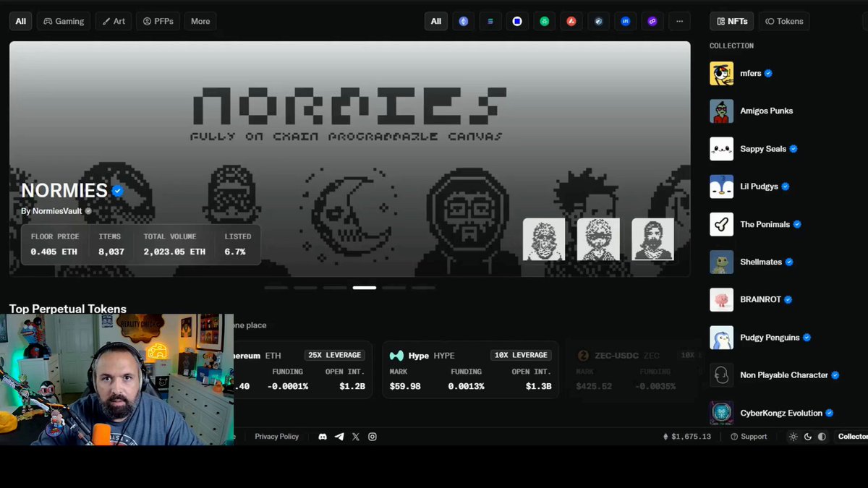This screenshot has height=488, width=868.
Task: Open the More categories dropdown
Action: pos(200,21)
